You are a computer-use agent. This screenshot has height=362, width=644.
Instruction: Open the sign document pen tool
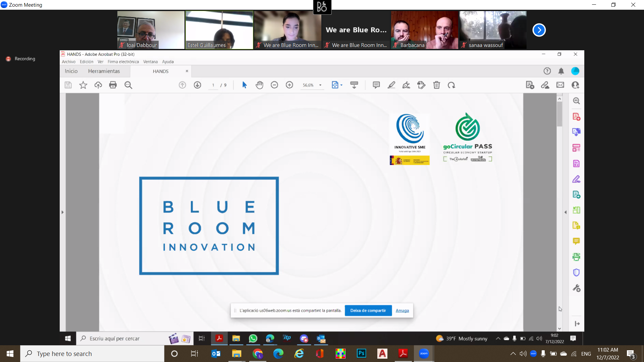coord(406,85)
